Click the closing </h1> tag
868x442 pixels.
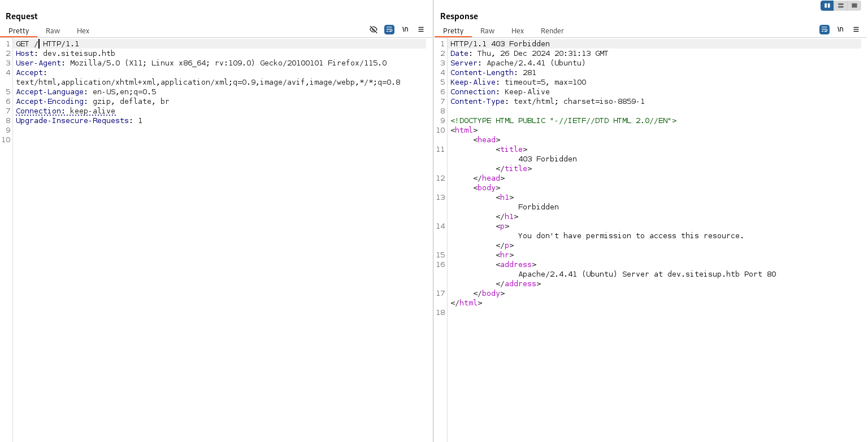(x=507, y=216)
